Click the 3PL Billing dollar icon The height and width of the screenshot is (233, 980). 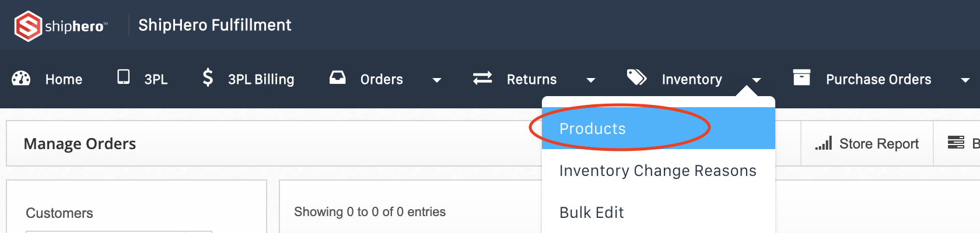208,77
